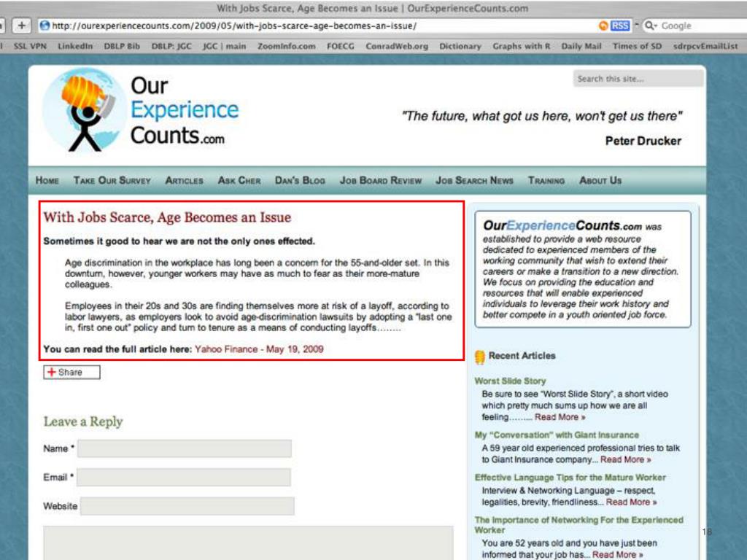This screenshot has width=747, height=560.
Task: Open Dan's Blog nav item
Action: (x=300, y=181)
